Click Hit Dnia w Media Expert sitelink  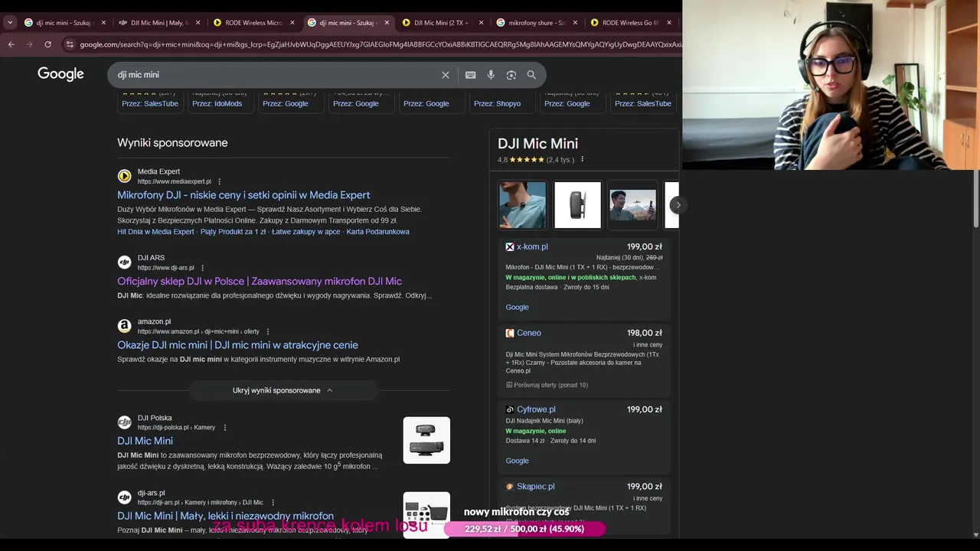tap(155, 232)
